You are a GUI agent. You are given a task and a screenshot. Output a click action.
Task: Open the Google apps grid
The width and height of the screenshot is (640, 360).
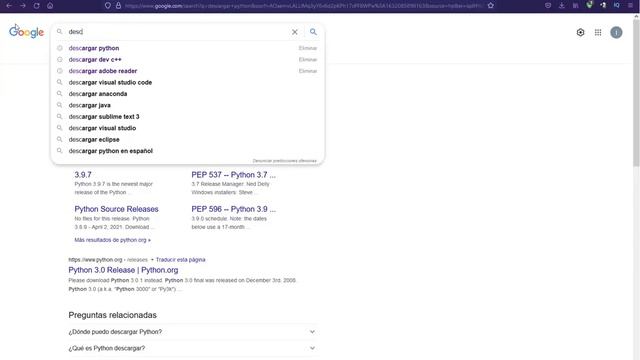click(598, 32)
